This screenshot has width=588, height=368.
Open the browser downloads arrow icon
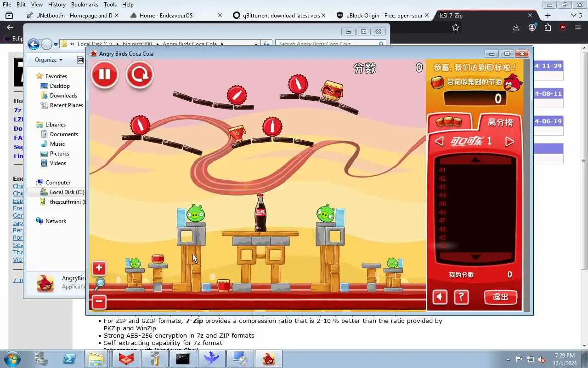click(x=516, y=28)
